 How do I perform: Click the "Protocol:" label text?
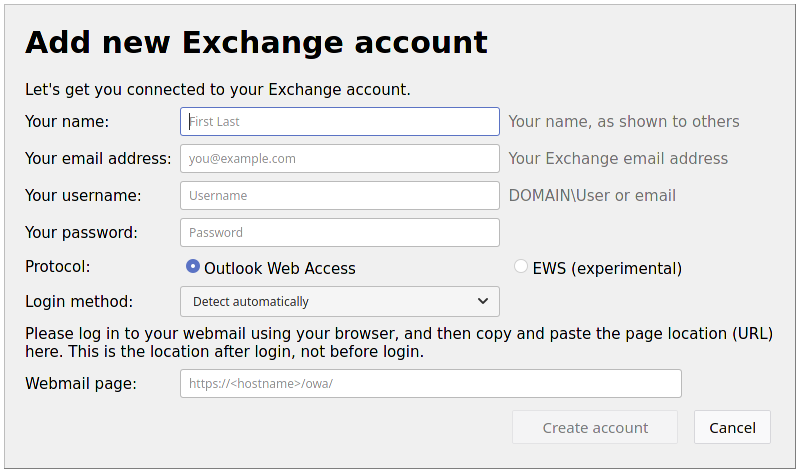(58, 267)
